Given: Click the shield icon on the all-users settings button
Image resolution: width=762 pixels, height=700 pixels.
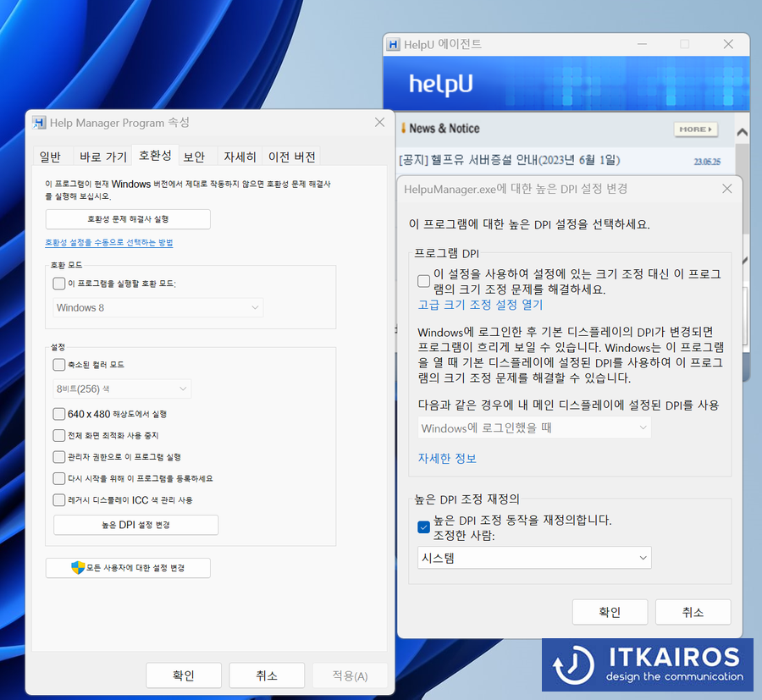Looking at the screenshot, I should [x=78, y=567].
